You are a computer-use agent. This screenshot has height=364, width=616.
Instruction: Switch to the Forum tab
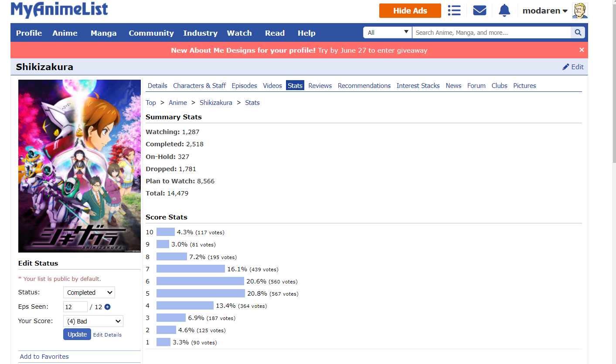(476, 86)
